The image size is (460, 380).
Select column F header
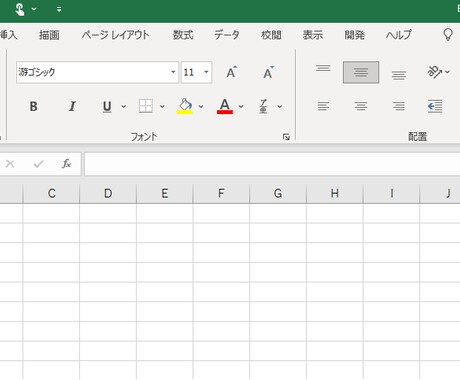point(221,193)
